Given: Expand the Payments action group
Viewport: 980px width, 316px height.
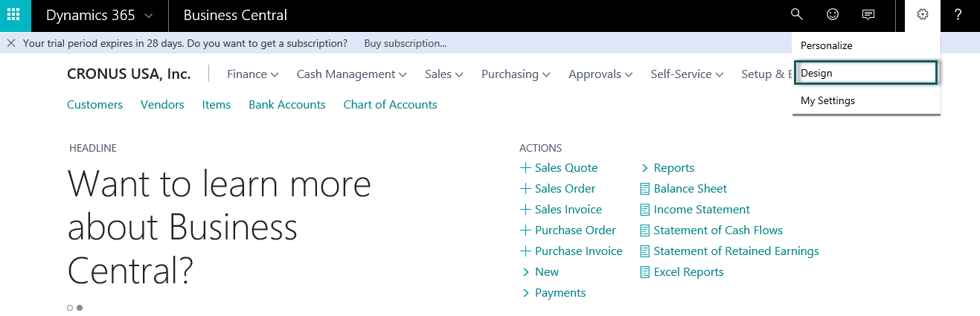Looking at the screenshot, I should (x=560, y=293).
